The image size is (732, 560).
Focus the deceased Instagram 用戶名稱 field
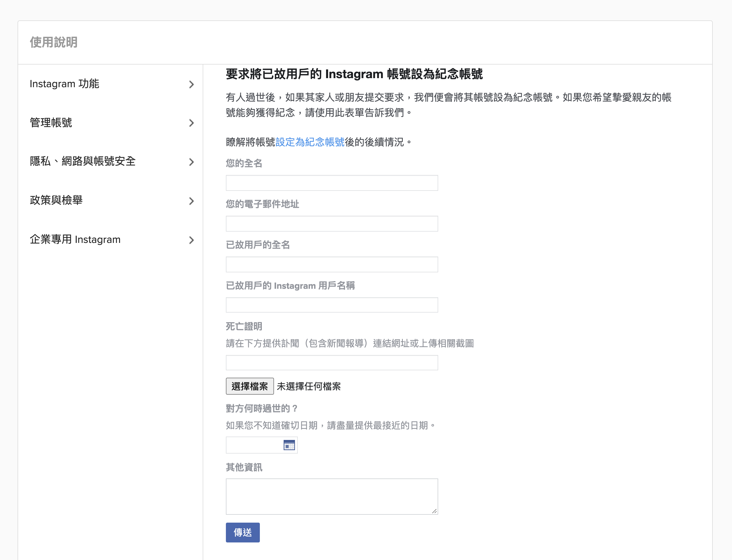331,305
